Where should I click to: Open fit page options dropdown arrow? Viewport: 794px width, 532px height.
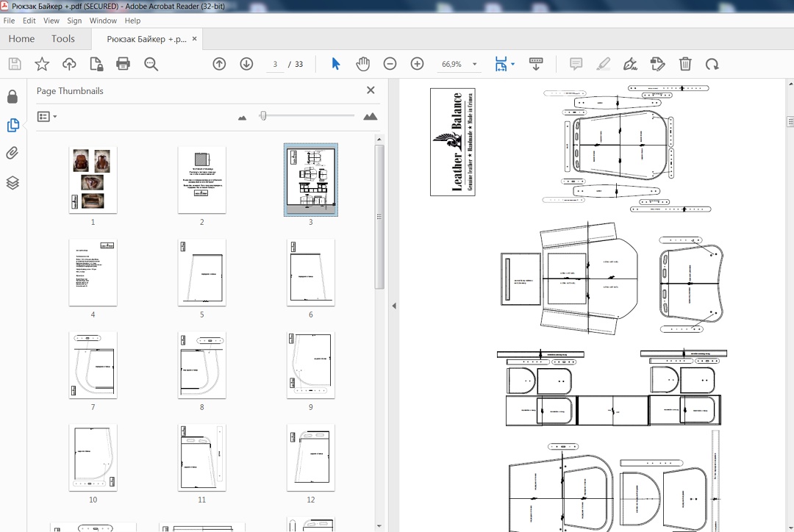(x=513, y=64)
